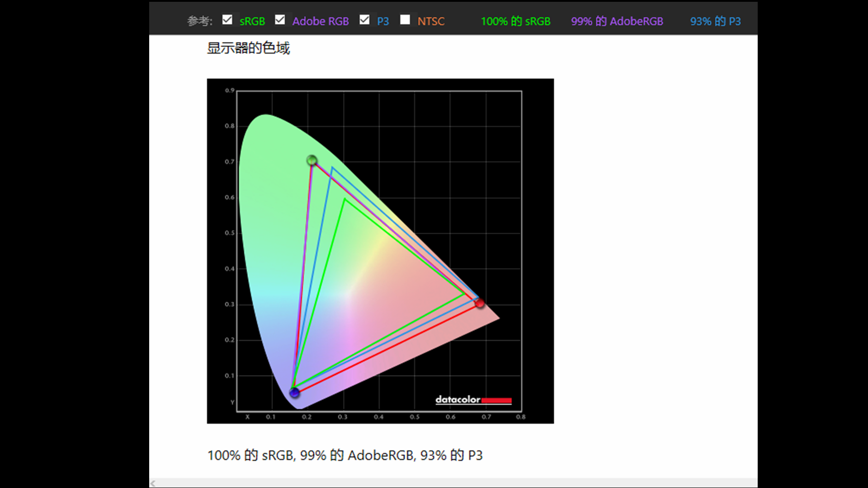Screen dimensions: 868x488
Task: Click the green sRGB label text
Action: click(x=252, y=21)
